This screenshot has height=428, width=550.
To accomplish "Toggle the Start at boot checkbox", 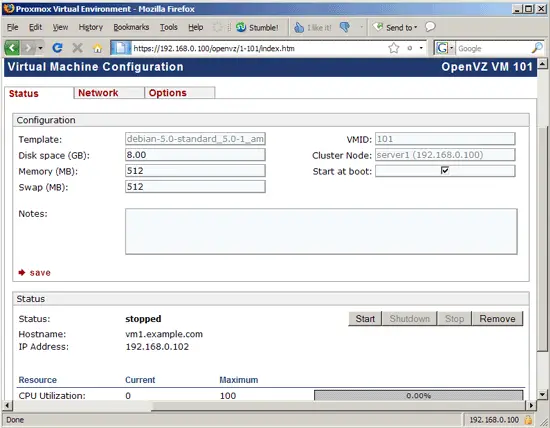I will coord(444,170).
